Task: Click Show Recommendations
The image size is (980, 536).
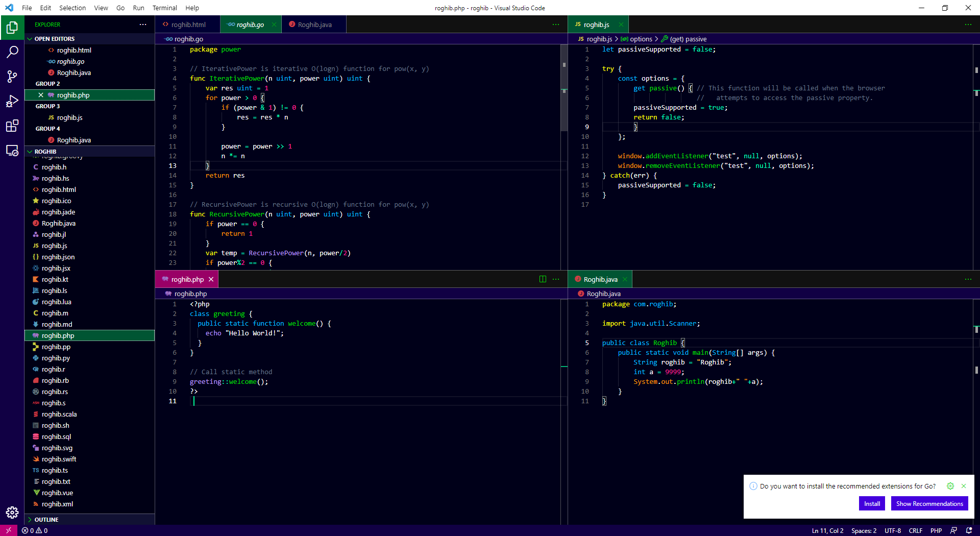Action: 929,503
